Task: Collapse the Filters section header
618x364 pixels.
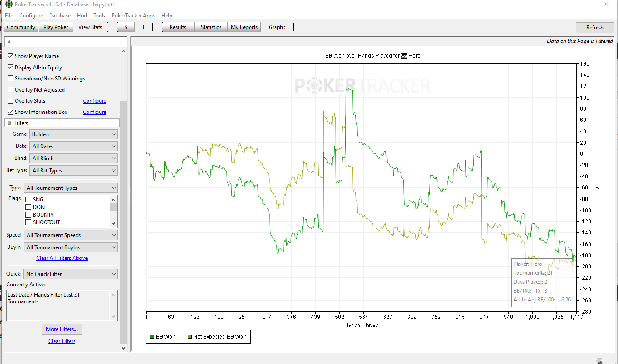Action: (9, 123)
